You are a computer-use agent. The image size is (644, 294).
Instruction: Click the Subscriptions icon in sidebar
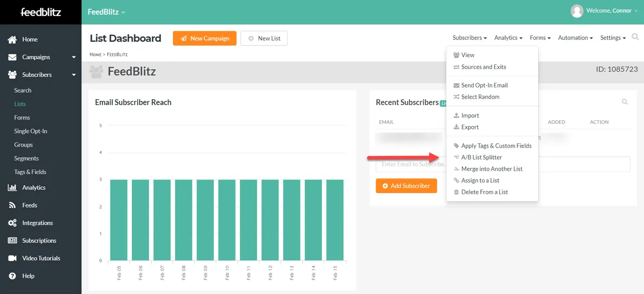[x=12, y=241]
